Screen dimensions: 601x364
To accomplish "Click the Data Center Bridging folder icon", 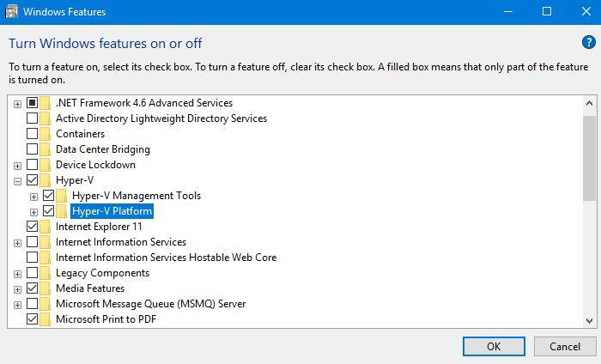I will 45,149.
